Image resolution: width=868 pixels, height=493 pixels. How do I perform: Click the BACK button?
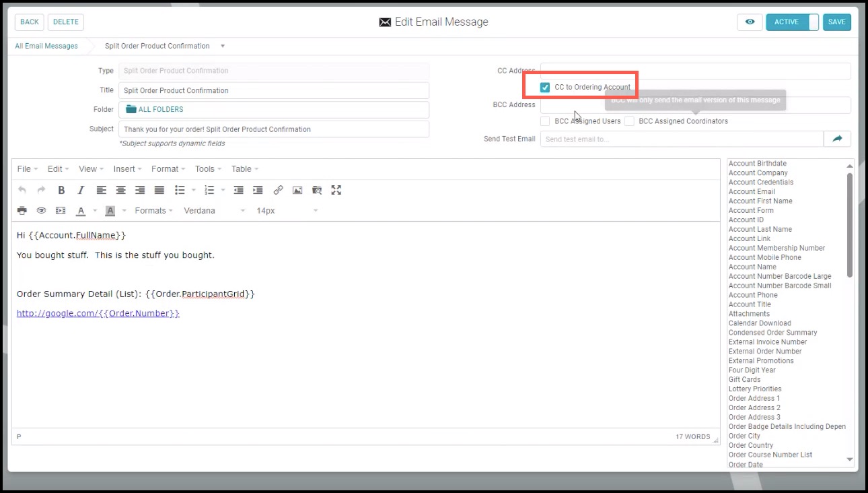coord(30,22)
